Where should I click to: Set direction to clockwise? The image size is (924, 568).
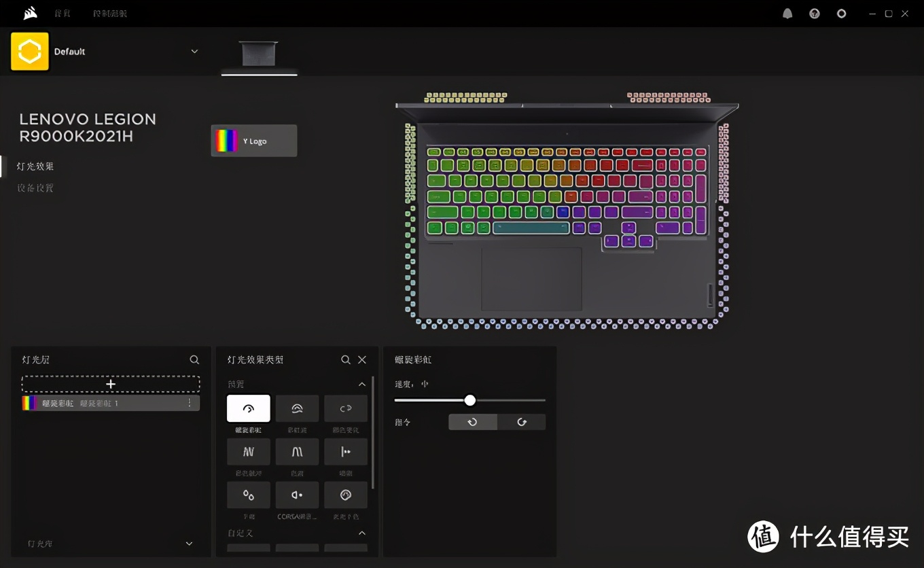click(522, 422)
